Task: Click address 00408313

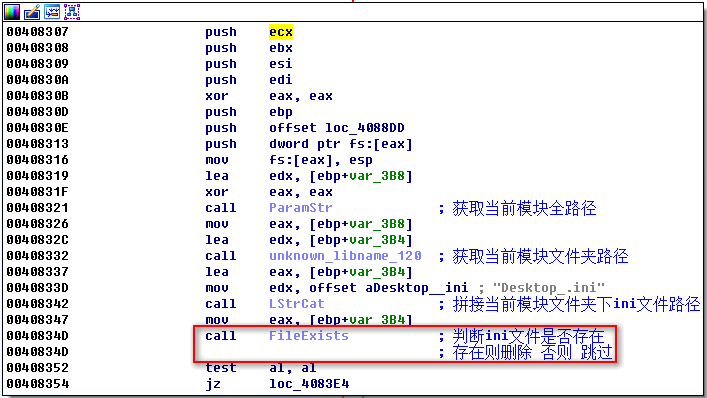Action: [37, 144]
